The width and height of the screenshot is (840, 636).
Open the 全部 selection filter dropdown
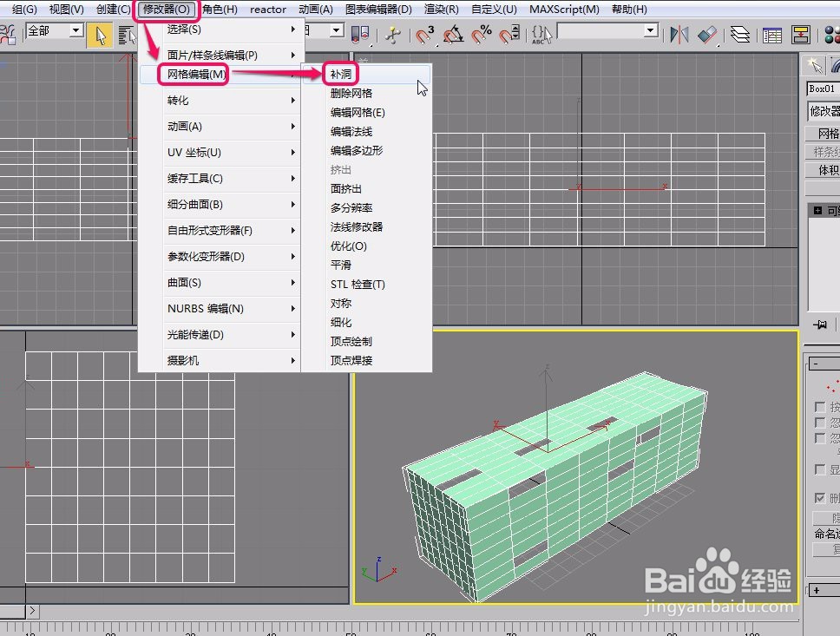click(x=76, y=32)
